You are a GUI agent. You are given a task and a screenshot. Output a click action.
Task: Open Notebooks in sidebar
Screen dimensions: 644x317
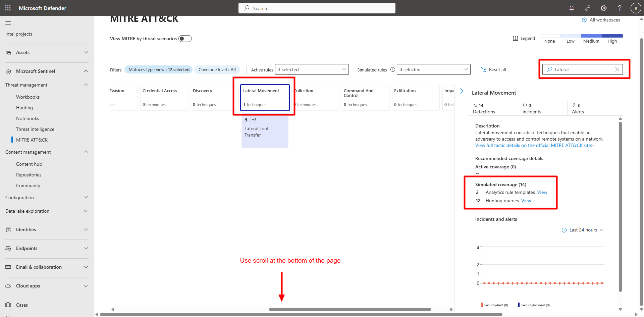(x=28, y=118)
